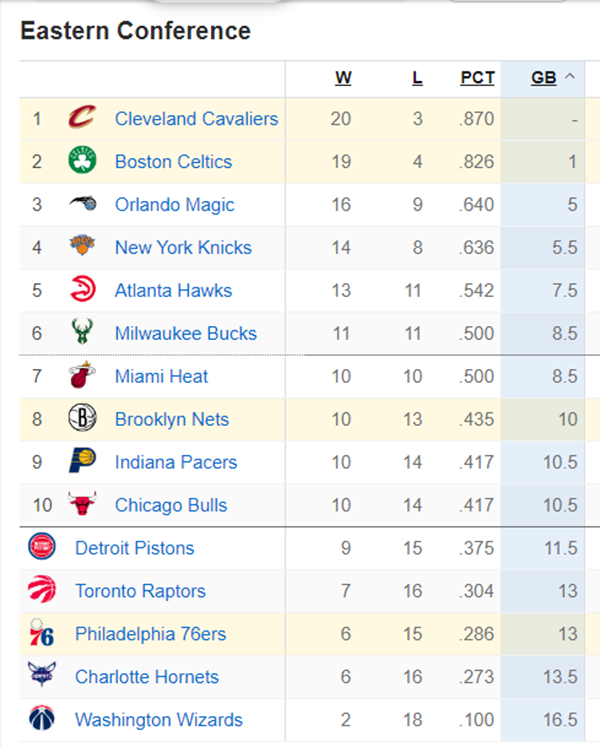Image resolution: width=600 pixels, height=747 pixels.
Task: Sort standings by L column header
Action: click(417, 78)
